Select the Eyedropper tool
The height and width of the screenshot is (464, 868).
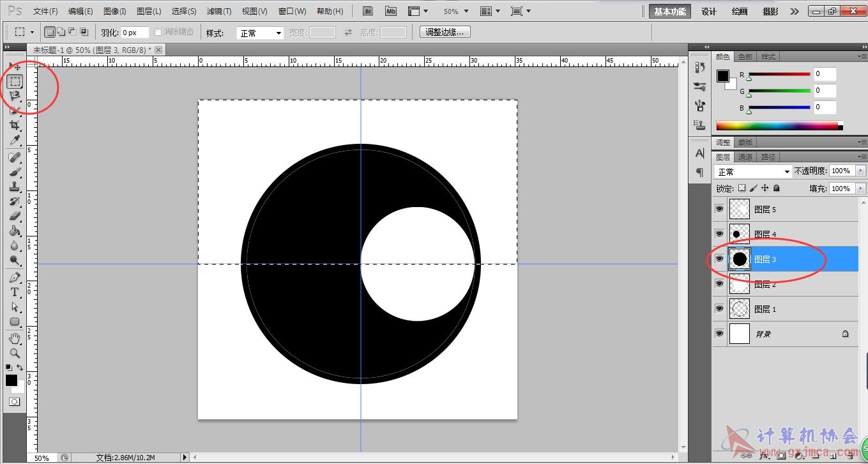tap(15, 140)
